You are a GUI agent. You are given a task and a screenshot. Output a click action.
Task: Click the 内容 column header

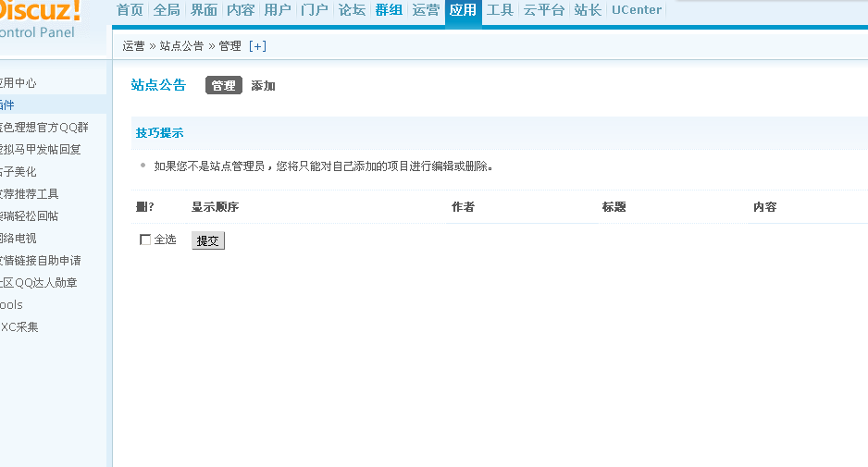pyautogui.click(x=765, y=207)
